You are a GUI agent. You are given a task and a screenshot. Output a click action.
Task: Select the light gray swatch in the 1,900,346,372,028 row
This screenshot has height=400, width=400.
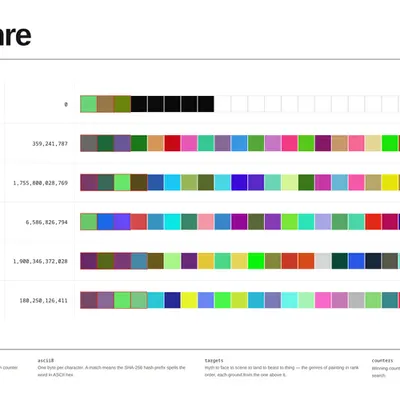pyautogui.click(x=323, y=261)
